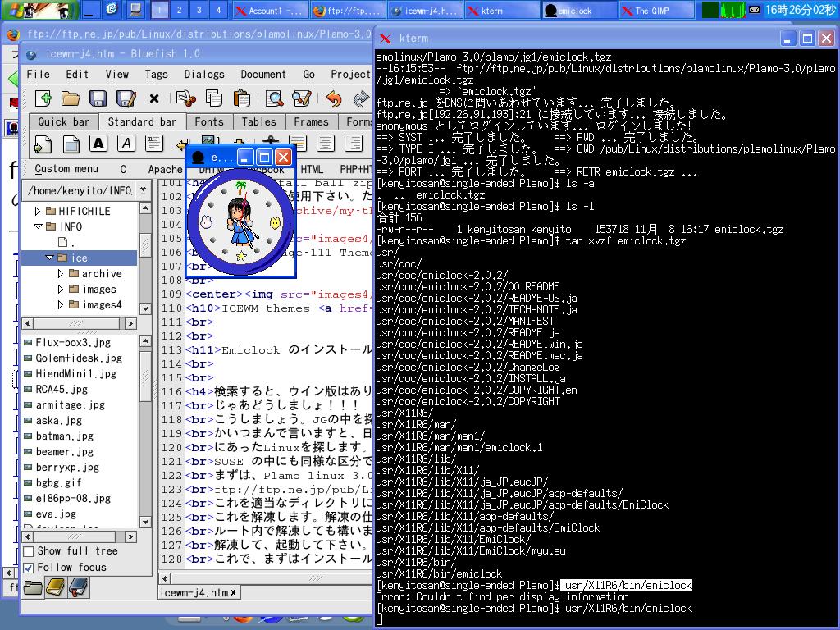Click the Tables toolbar tab

point(258,121)
